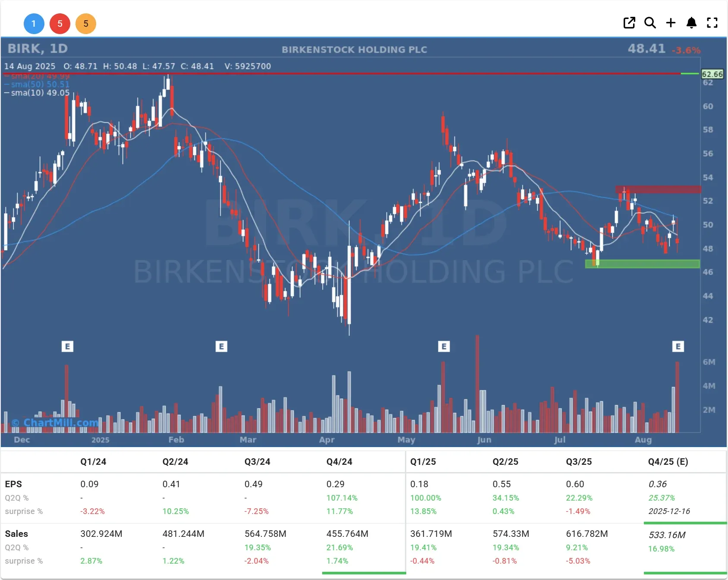Open the earnings E marker near late February
This screenshot has height=580, width=728.
click(x=221, y=347)
